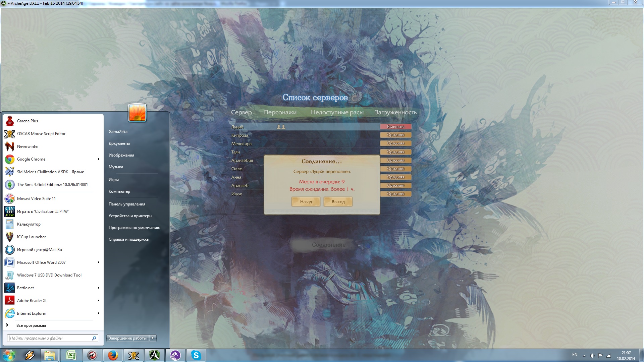Viewport: 644px width, 362px height.
Task: Open Музыка in Start menu
Action: [116, 167]
